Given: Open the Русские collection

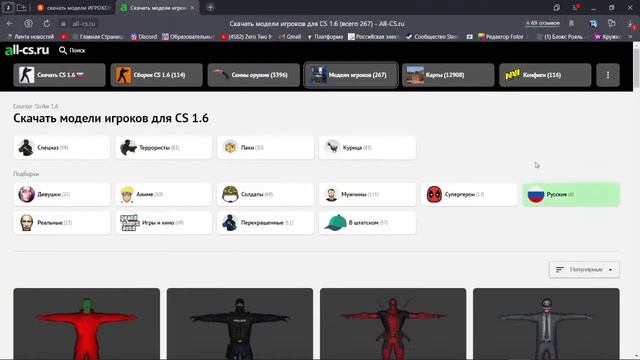Looking at the screenshot, I should click(571, 194).
